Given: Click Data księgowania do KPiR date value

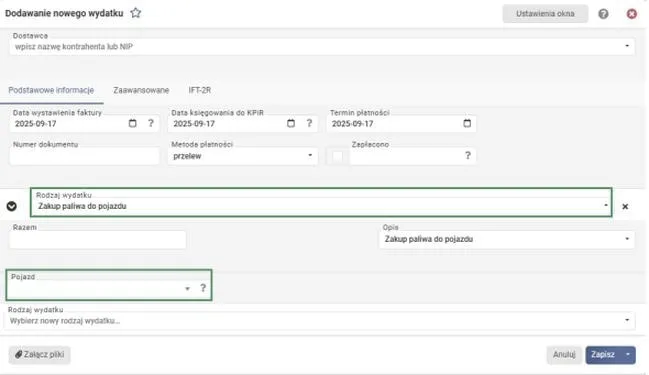Looking at the screenshot, I should [x=194, y=123].
